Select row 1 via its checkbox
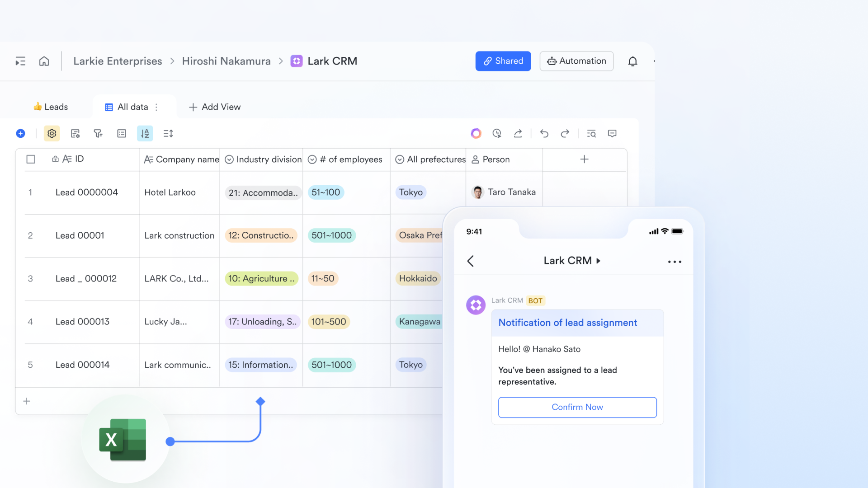868x488 pixels. (x=31, y=192)
